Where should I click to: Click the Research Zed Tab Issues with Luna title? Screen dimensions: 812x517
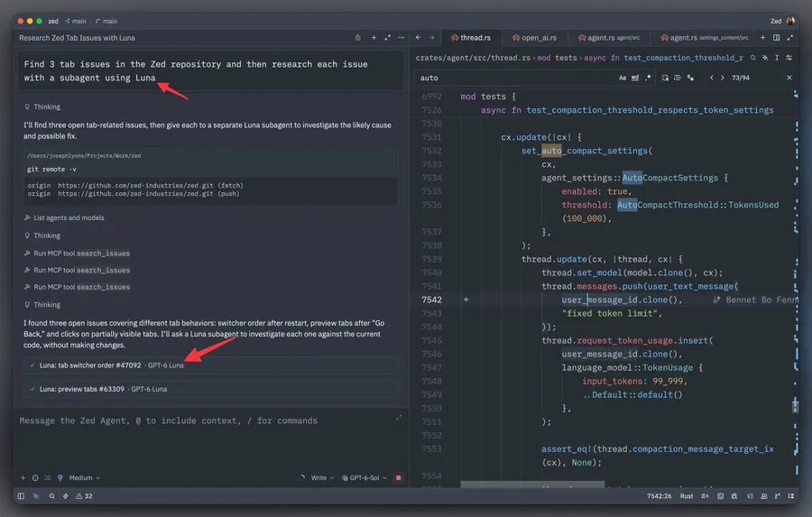pos(78,38)
